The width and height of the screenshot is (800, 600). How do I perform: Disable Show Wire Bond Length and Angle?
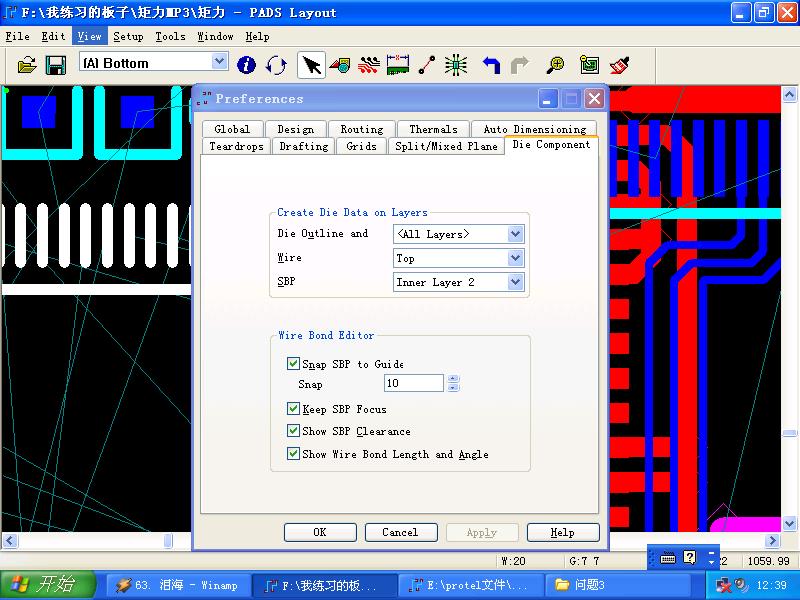[x=294, y=454]
